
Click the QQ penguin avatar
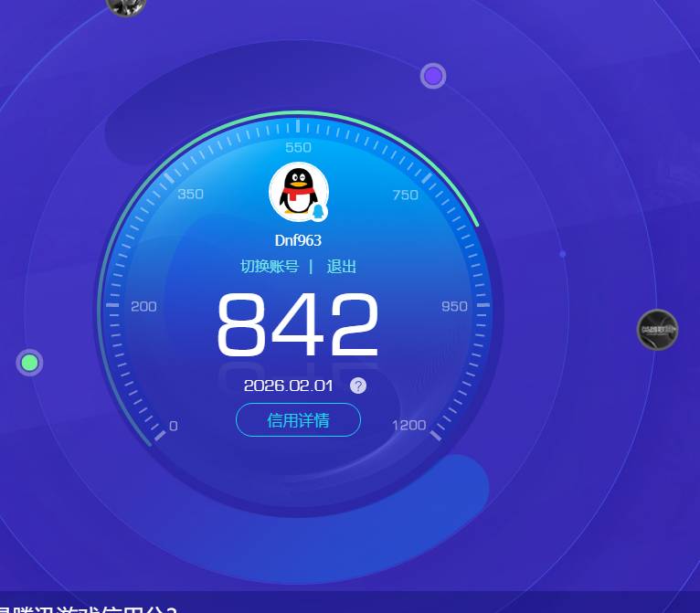[297, 191]
